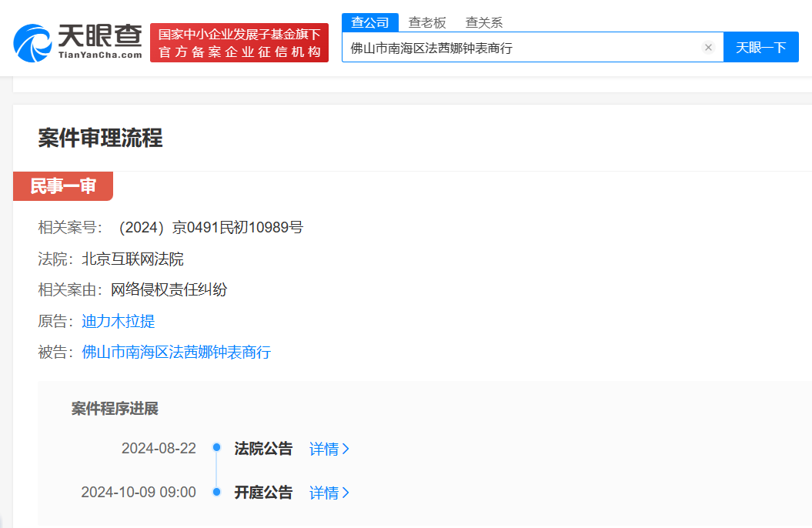The width and height of the screenshot is (812, 528).
Task: Click the timeline dot for 法院公告
Action: coord(218,447)
